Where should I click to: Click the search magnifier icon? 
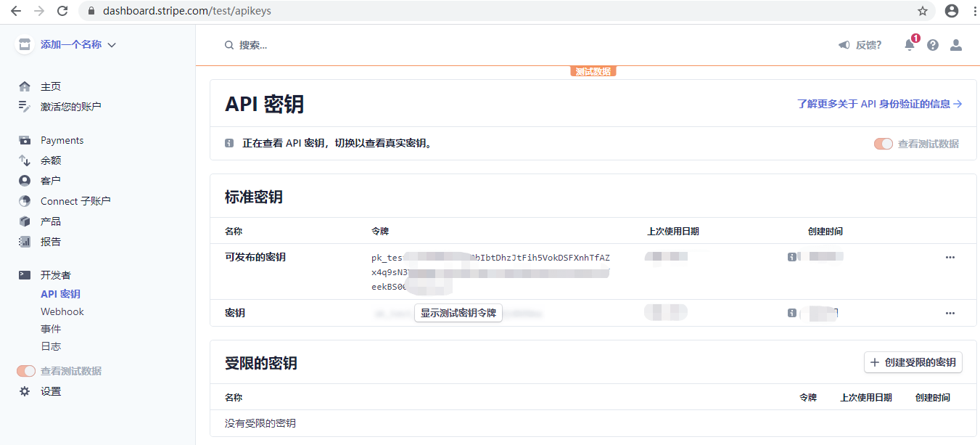pos(229,45)
